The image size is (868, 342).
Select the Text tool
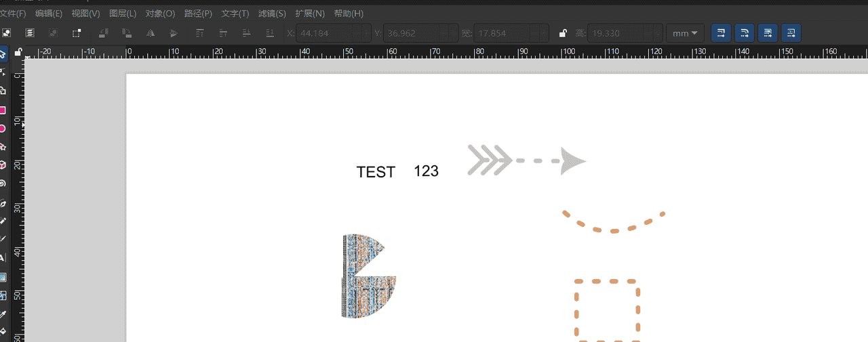3,257
